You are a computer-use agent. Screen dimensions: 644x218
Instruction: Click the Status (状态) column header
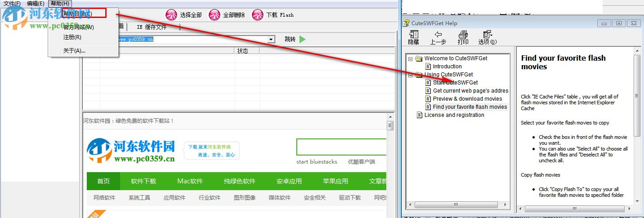[x=247, y=51]
